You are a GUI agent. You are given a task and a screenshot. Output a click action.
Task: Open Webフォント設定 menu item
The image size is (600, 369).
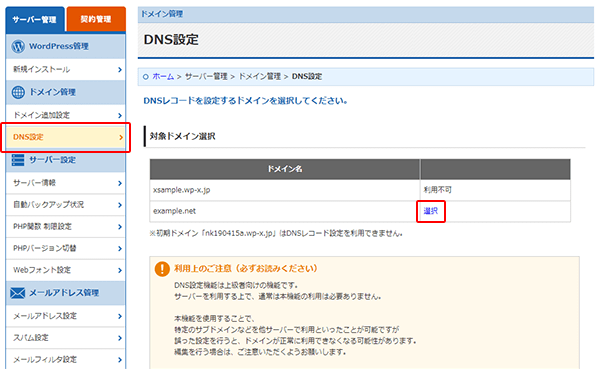pos(65,270)
